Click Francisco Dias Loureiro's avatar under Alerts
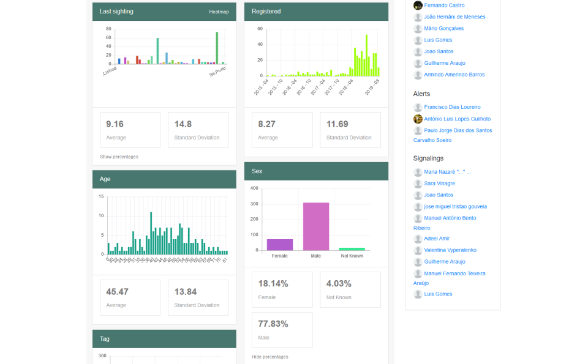 coord(418,107)
